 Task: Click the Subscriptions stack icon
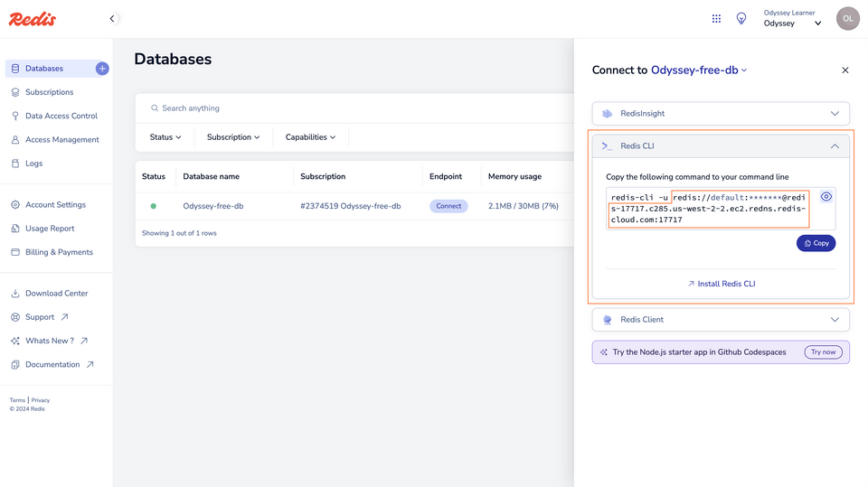(x=15, y=92)
